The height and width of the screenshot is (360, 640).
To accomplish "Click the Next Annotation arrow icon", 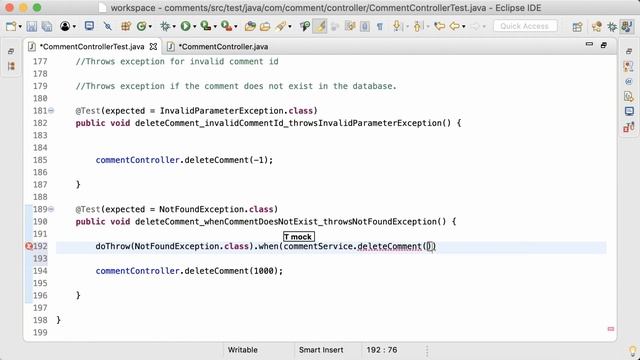I will [396, 27].
